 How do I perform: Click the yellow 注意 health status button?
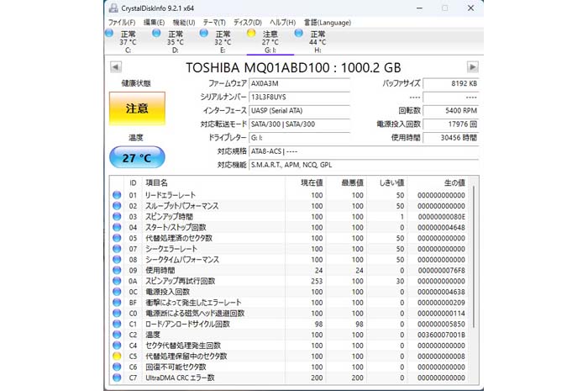(x=137, y=108)
